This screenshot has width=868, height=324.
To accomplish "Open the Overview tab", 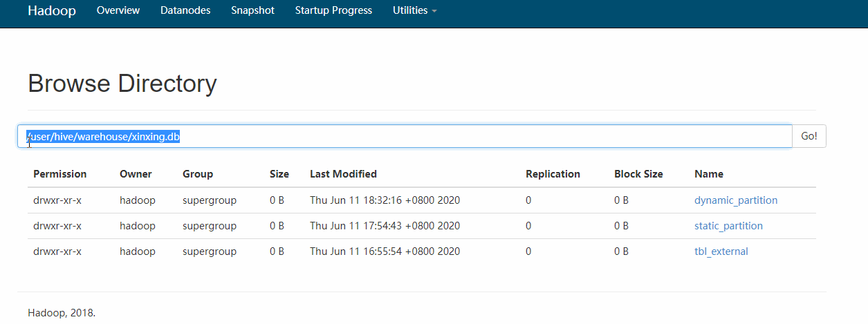I will pyautogui.click(x=118, y=11).
